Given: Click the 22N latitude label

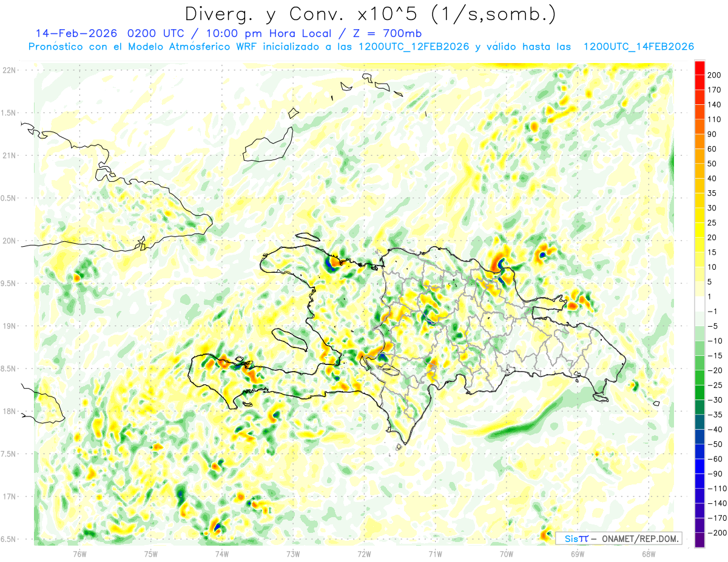Looking at the screenshot, I should 8,70.
